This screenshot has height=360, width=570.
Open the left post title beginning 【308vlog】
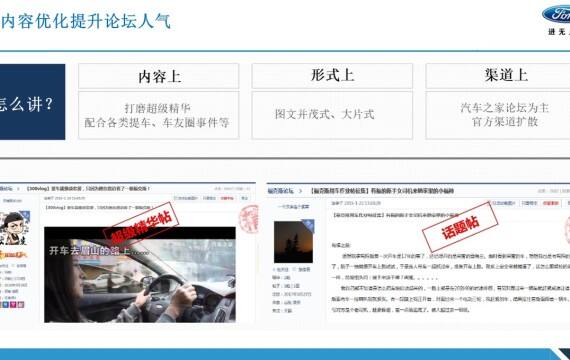88,189
